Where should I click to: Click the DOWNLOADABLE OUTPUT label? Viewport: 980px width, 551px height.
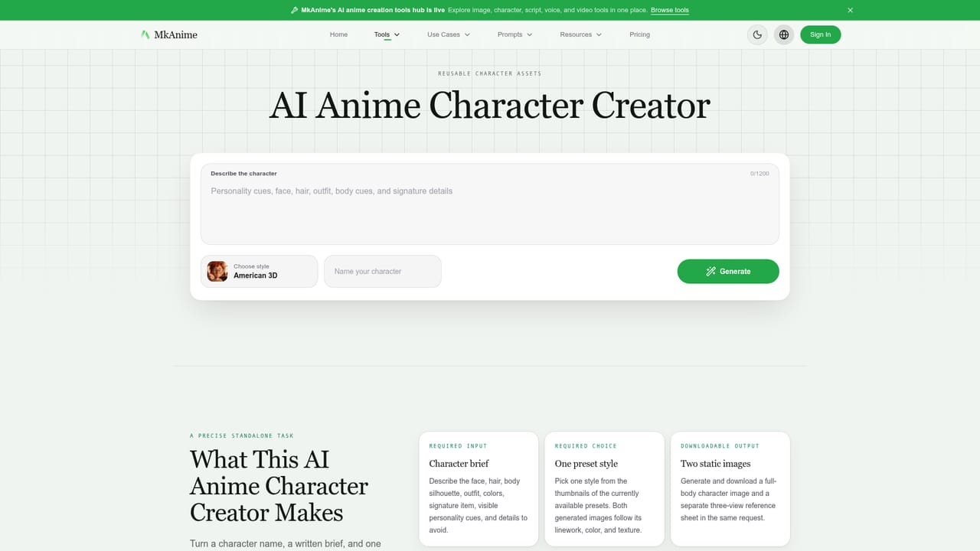(x=720, y=445)
